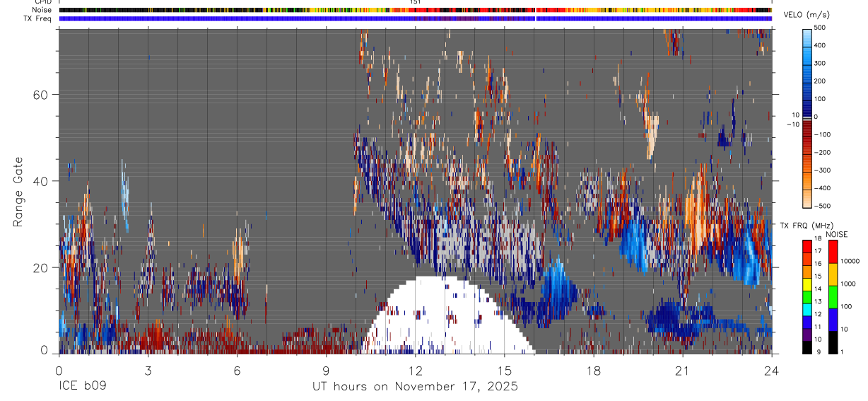Click the cyan segment of TX FRQ colorbar
This screenshot has width=868, height=401.
coord(807,310)
